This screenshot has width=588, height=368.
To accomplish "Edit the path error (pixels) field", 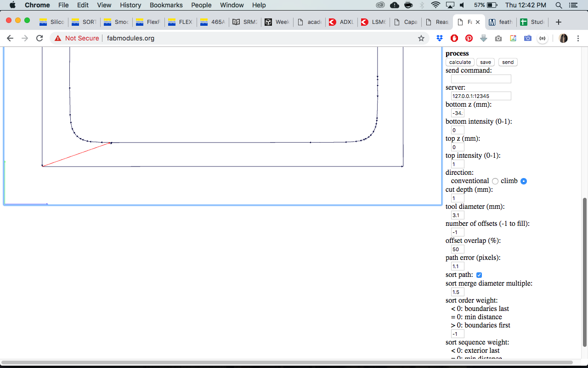I will pos(458,266).
